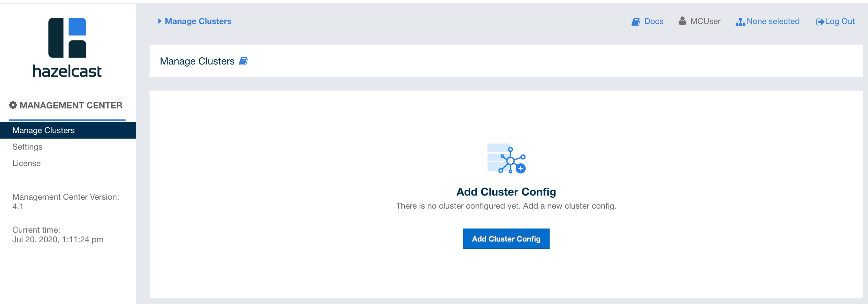Image resolution: width=868 pixels, height=304 pixels.
Task: Select Manage Clusters in the sidebar
Action: click(x=44, y=130)
